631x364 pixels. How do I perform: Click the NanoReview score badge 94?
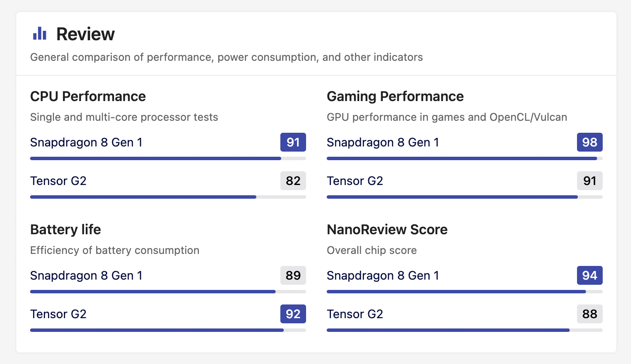(x=590, y=275)
